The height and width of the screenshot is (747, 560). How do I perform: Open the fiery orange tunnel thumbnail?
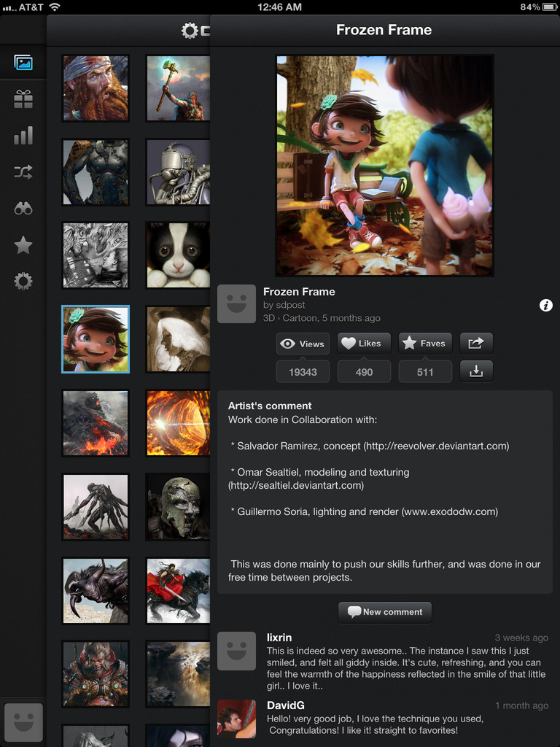178,423
